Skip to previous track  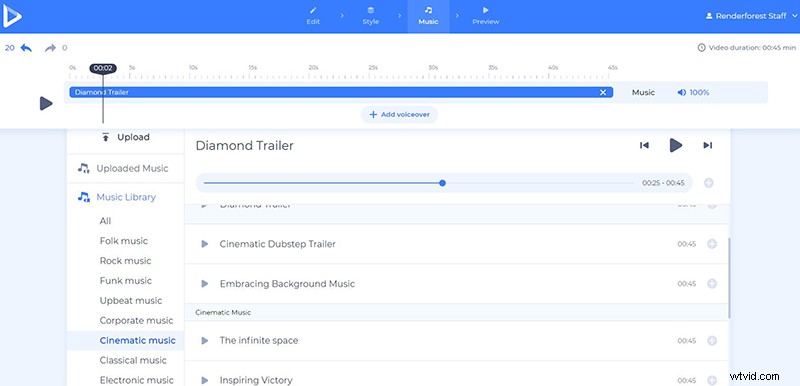pos(644,145)
